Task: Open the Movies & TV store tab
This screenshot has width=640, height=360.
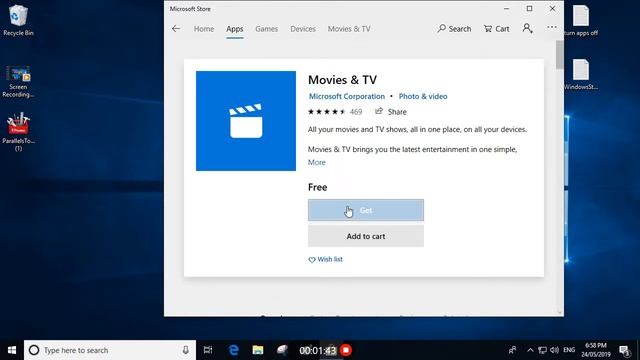Action: click(x=349, y=29)
